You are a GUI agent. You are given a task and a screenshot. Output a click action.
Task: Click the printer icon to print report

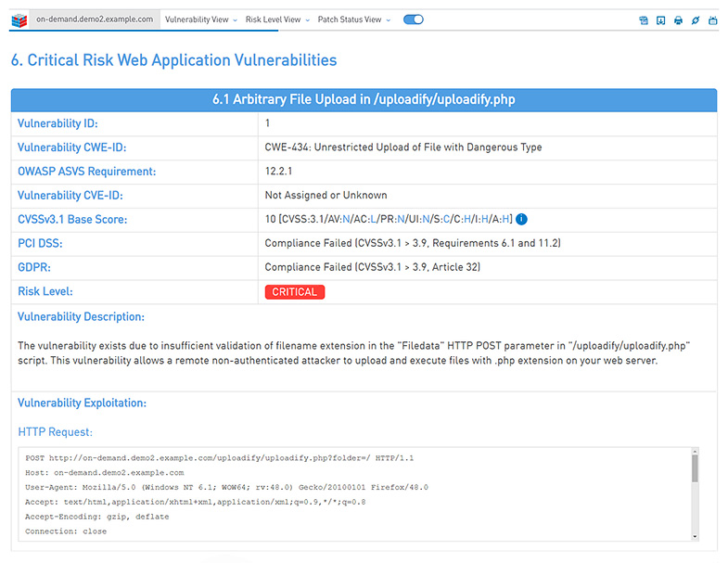[678, 19]
